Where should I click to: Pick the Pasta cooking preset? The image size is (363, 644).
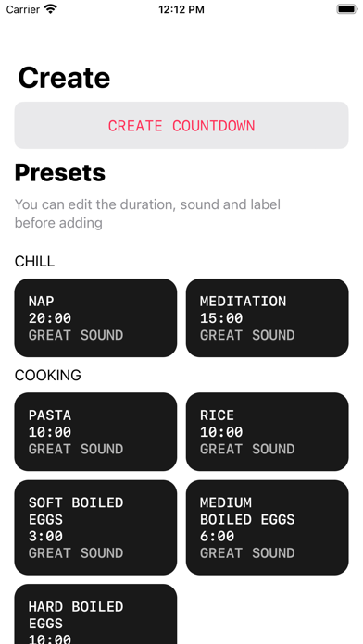coord(95,432)
